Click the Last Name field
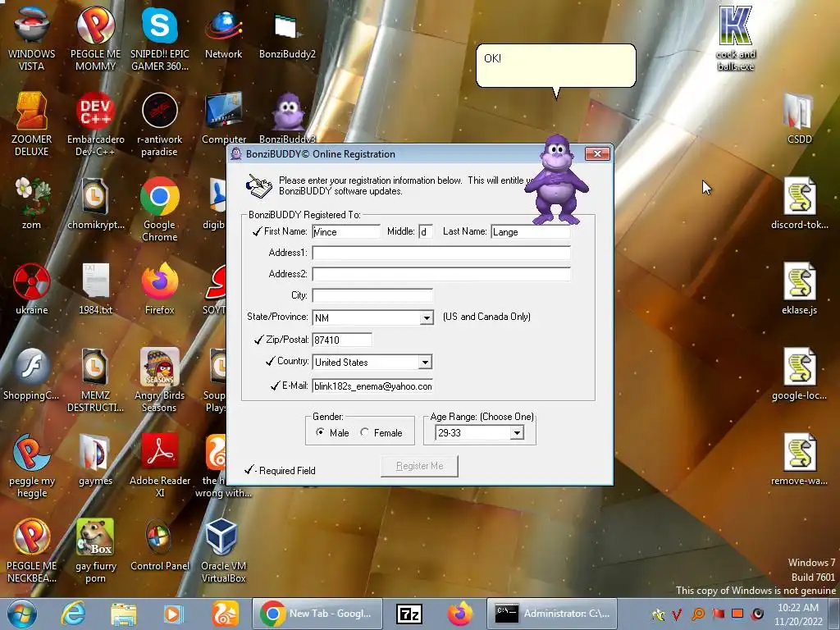Screen dimensions: 840x630 (531, 231)
